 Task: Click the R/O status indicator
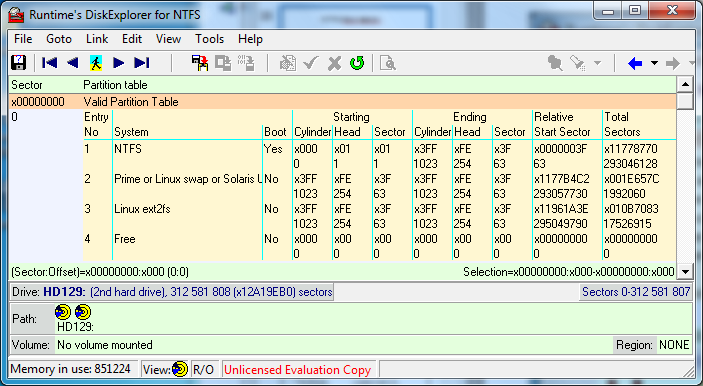coord(203,369)
